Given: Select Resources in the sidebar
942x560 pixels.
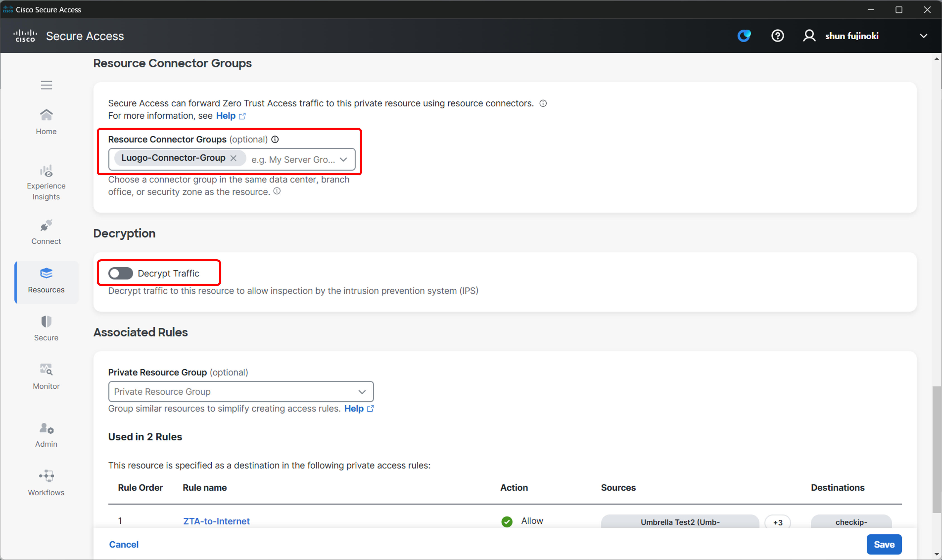Looking at the screenshot, I should tap(46, 281).
